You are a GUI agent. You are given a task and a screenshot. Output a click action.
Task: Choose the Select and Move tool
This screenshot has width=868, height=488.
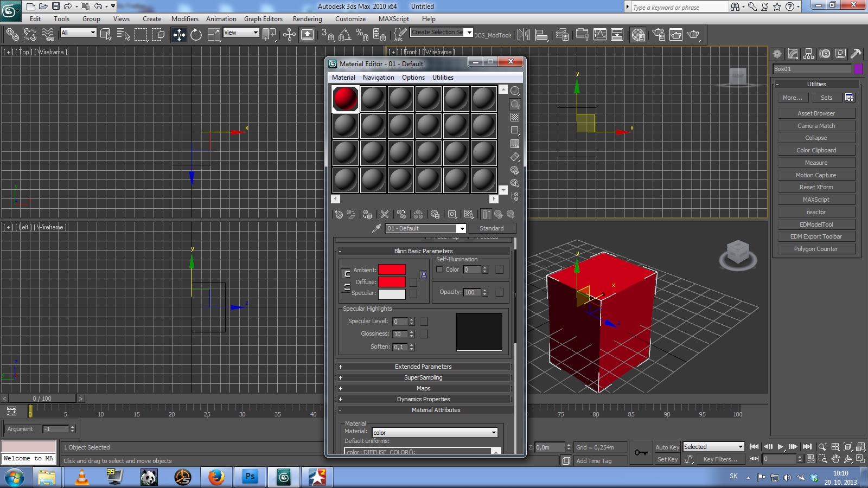click(x=179, y=35)
